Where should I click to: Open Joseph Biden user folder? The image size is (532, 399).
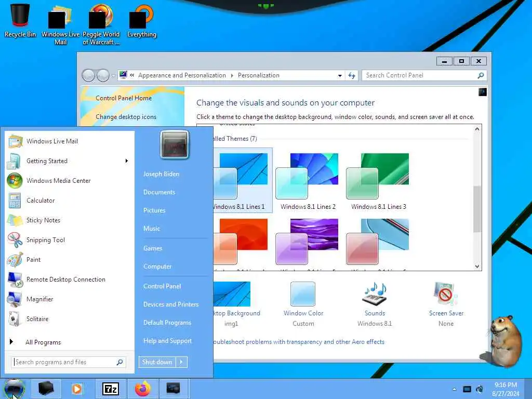[161, 174]
